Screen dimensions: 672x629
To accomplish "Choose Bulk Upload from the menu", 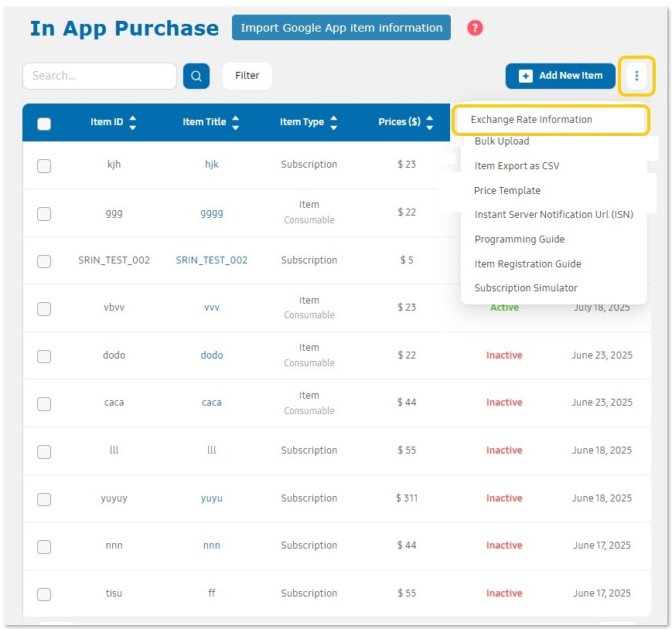I will coord(502,141).
